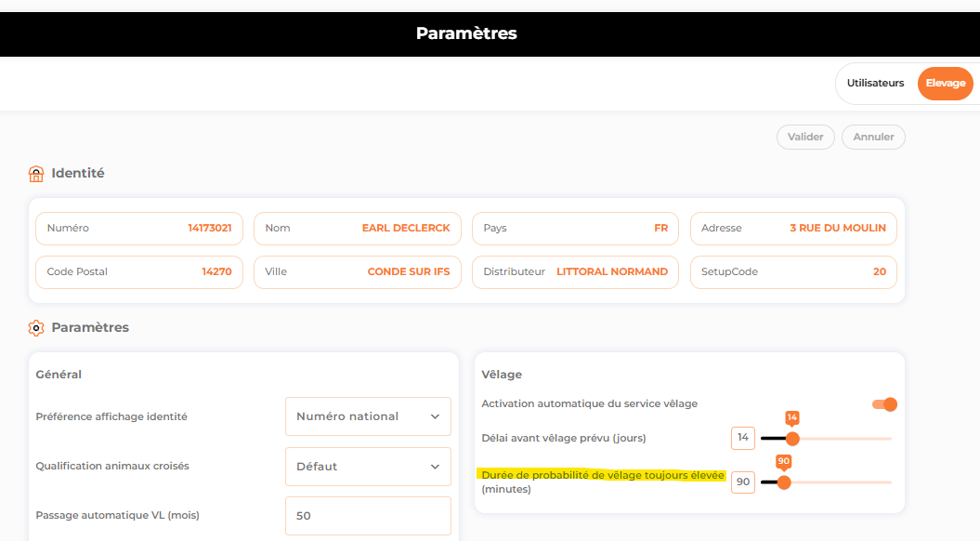Viewport: 980px width, 541px height.
Task: Click chevron arrow beside Numéro national
Action: tap(435, 416)
